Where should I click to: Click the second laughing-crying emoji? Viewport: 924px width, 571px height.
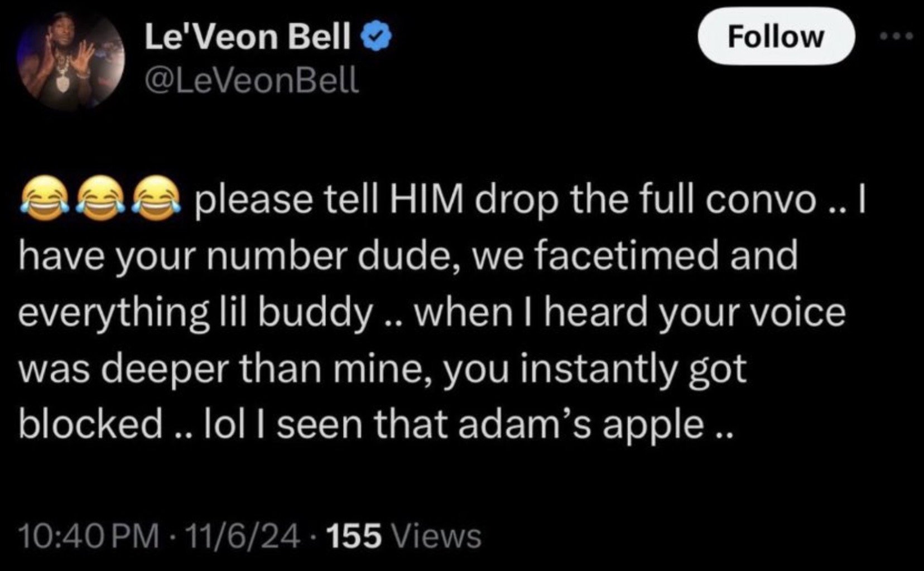click(x=99, y=199)
